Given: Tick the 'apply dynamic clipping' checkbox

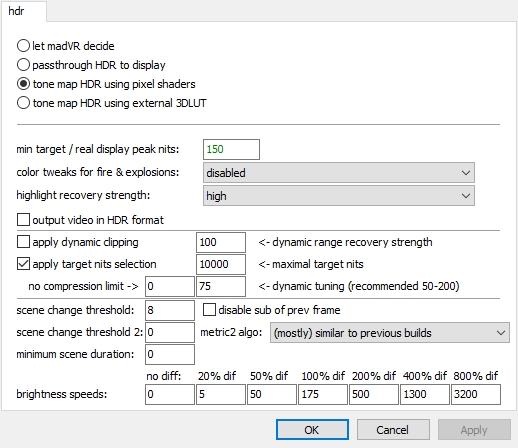Looking at the screenshot, I should pos(23,242).
